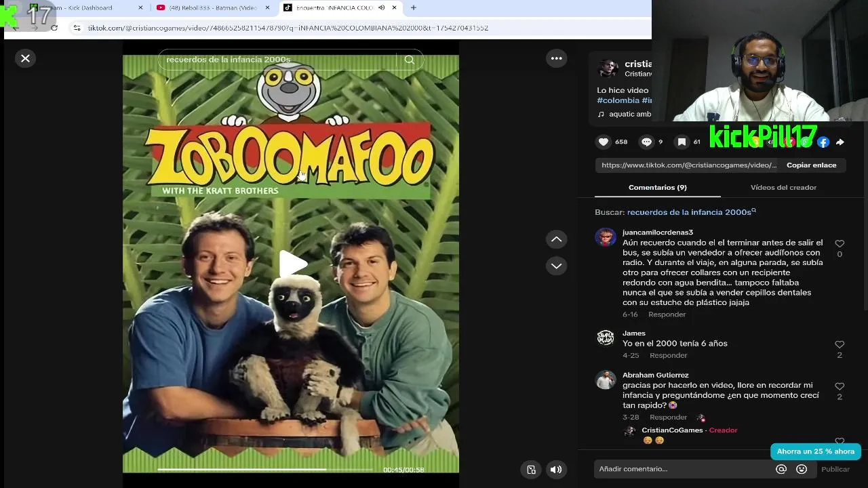This screenshot has height=488, width=868.
Task: Insert a mention with the @ icon
Action: pyautogui.click(x=781, y=469)
